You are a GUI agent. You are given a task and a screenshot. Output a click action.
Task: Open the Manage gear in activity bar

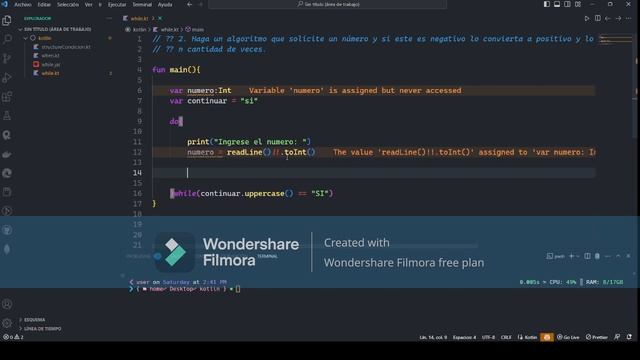[x=7, y=323]
